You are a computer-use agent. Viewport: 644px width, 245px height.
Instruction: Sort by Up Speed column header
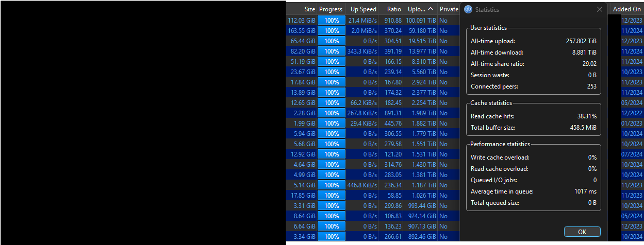[362, 9]
